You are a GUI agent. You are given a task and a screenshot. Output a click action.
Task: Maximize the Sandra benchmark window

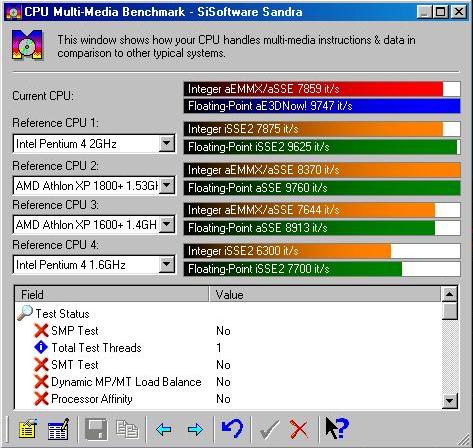[x=440, y=12]
